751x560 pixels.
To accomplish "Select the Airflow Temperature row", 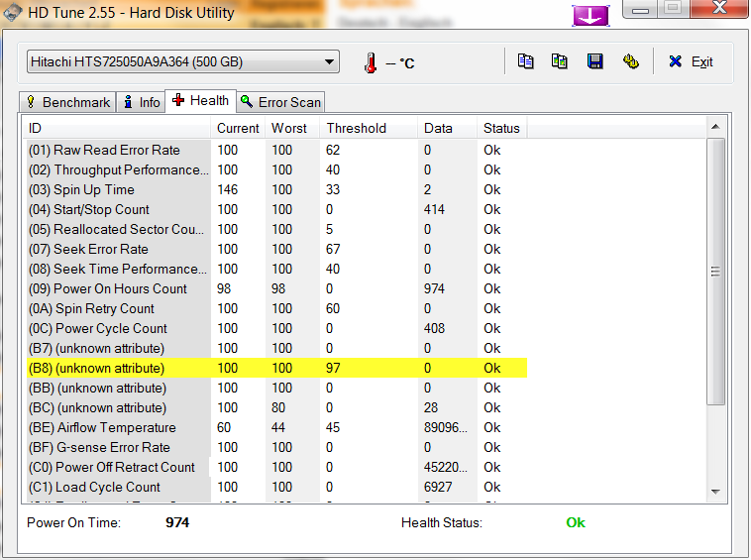I will (x=276, y=427).
